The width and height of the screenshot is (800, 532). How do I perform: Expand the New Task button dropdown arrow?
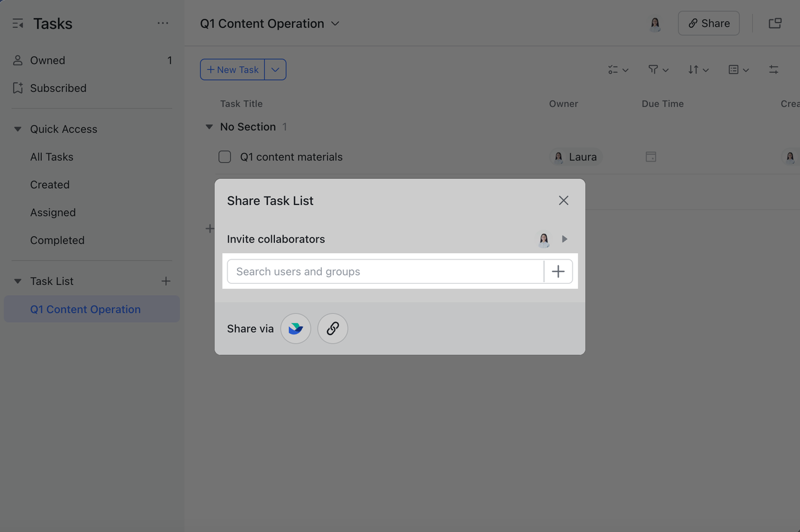coord(275,69)
